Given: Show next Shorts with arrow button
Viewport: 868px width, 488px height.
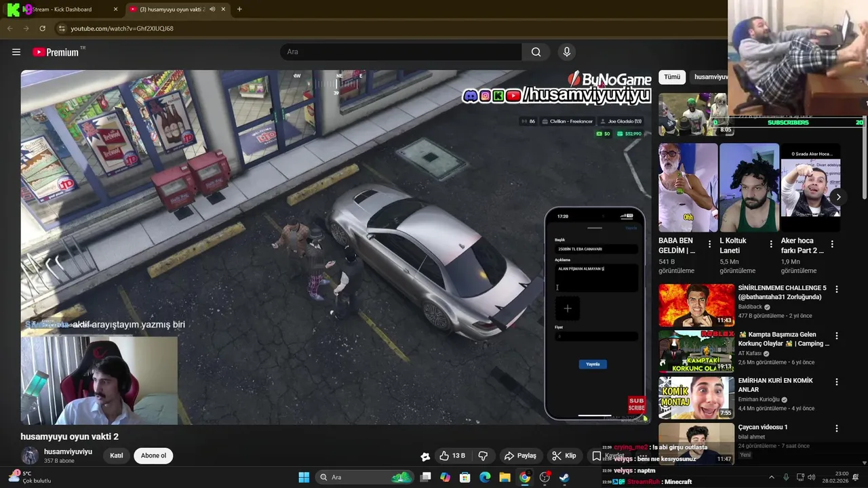Looking at the screenshot, I should tap(838, 197).
